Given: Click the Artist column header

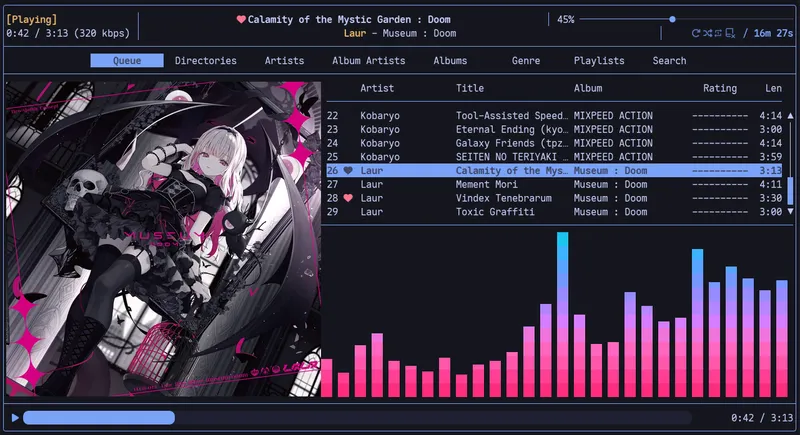Looking at the screenshot, I should pyautogui.click(x=377, y=88).
